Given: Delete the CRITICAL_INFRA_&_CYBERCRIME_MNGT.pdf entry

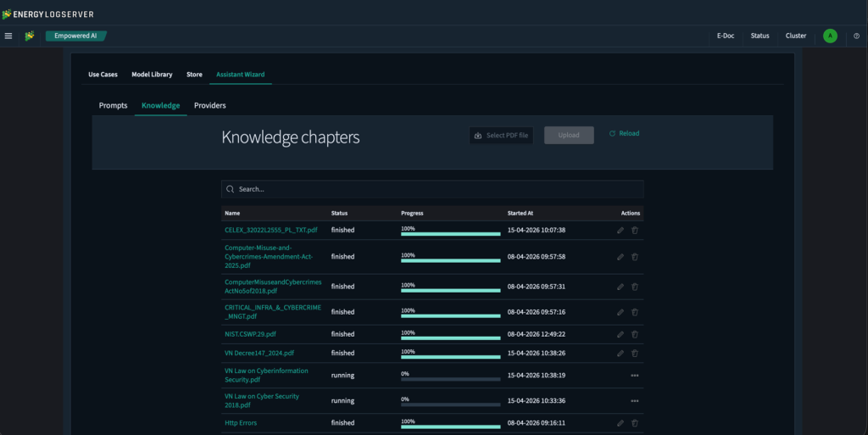Looking at the screenshot, I should [635, 312].
